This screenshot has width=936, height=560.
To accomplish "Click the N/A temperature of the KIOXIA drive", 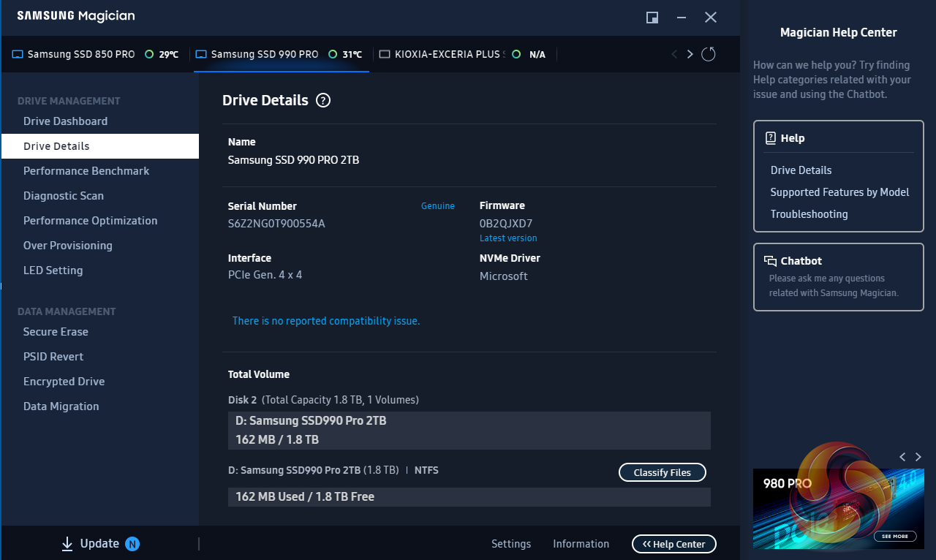I will tap(537, 54).
